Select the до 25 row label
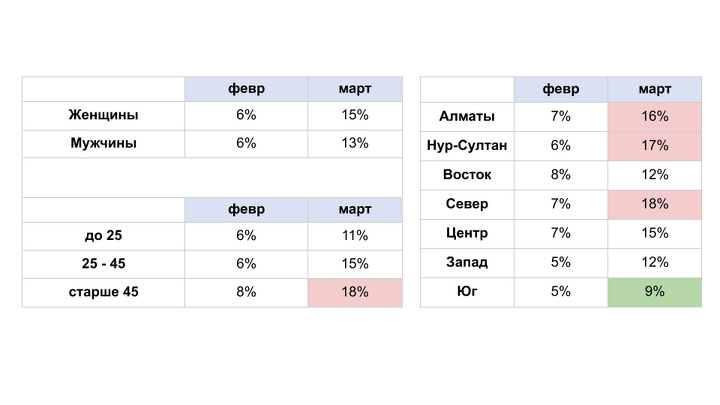This screenshot has height=405, width=720. [x=103, y=236]
